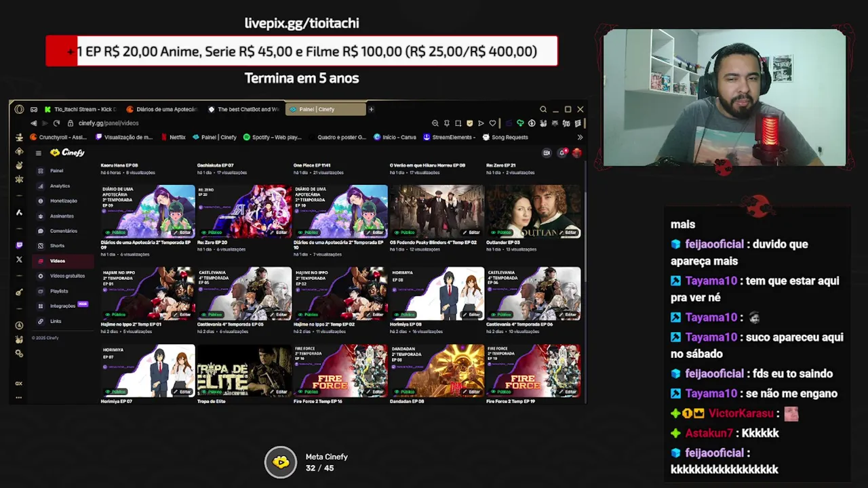This screenshot has height=488, width=868.
Task: Toggle Público visibility on Horimiya EP 07
Action: 117,392
